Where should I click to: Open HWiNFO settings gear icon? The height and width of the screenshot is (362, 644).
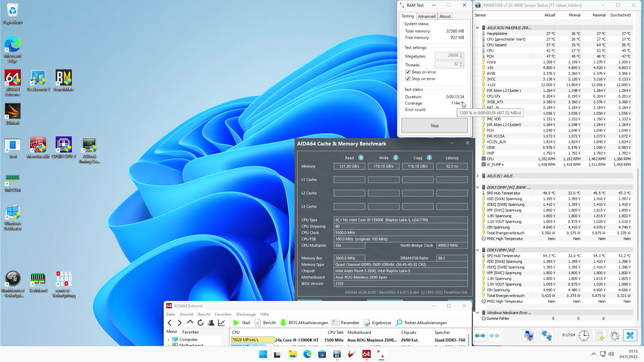(614, 336)
